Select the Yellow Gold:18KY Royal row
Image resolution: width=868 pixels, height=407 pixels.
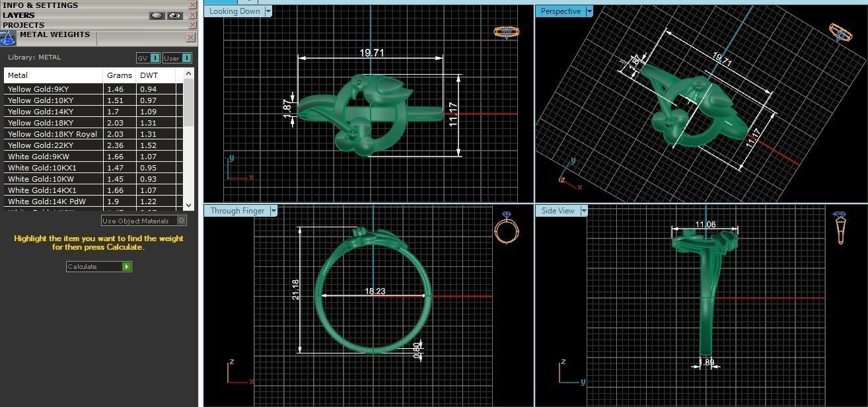(x=94, y=134)
